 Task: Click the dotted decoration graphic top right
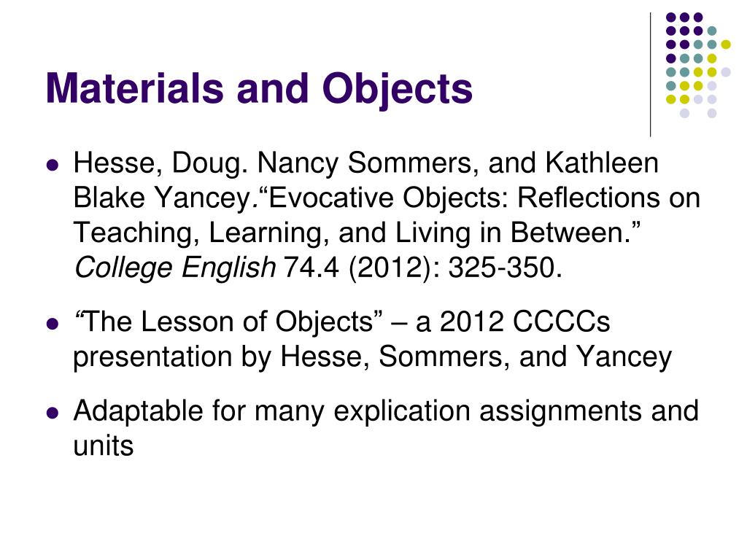coord(698,65)
